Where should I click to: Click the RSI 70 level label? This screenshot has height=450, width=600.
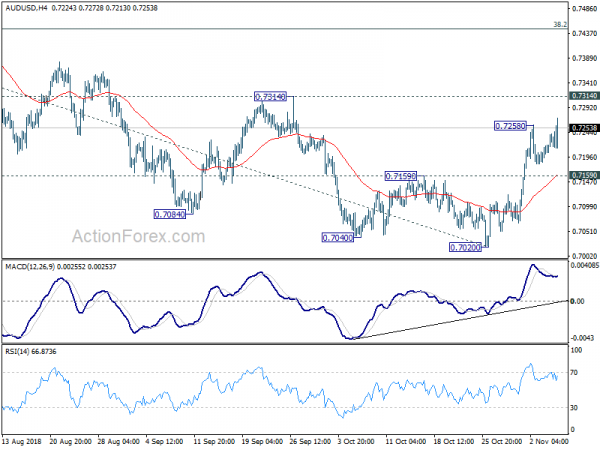click(x=574, y=372)
